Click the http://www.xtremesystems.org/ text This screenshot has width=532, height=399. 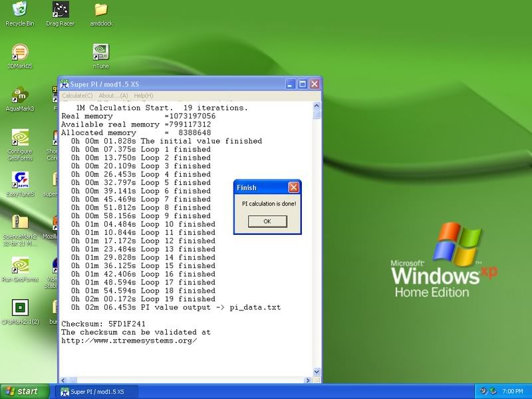(129, 340)
